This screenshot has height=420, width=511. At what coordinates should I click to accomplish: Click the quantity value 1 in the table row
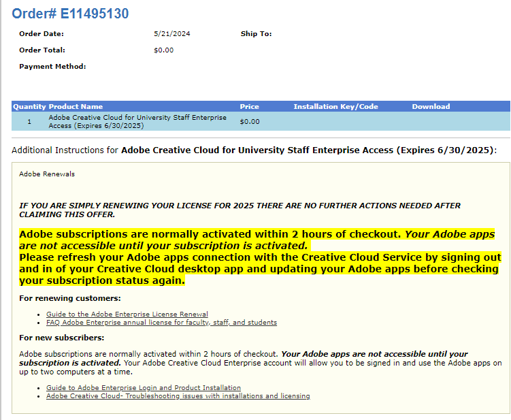click(x=29, y=122)
